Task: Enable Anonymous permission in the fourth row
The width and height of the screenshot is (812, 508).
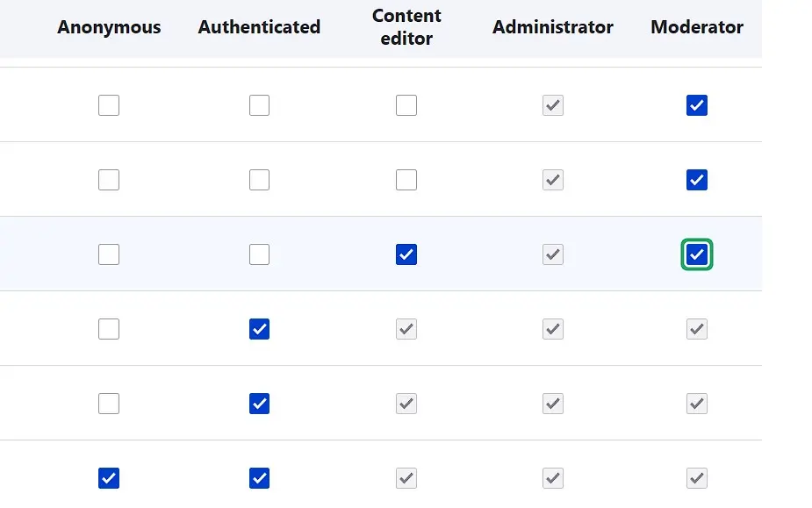Action: [109, 328]
